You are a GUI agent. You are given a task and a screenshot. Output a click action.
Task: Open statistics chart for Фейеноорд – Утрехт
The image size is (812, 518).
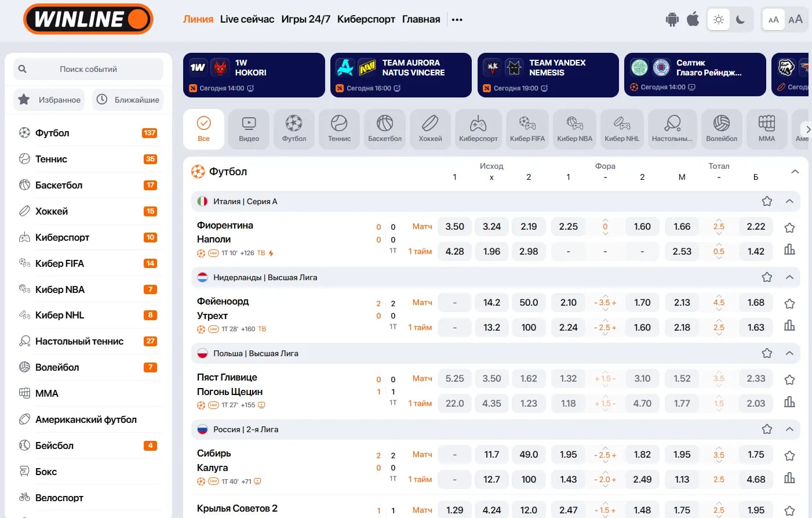[x=789, y=325]
